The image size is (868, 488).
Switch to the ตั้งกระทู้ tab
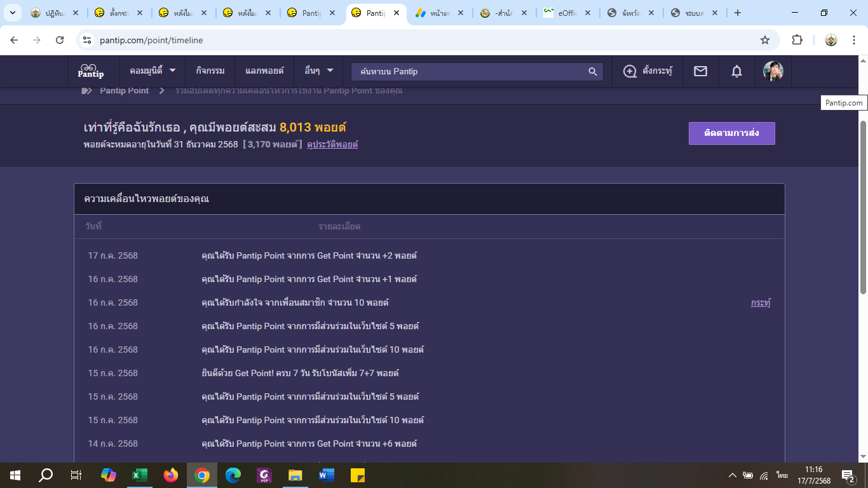pos(119,13)
